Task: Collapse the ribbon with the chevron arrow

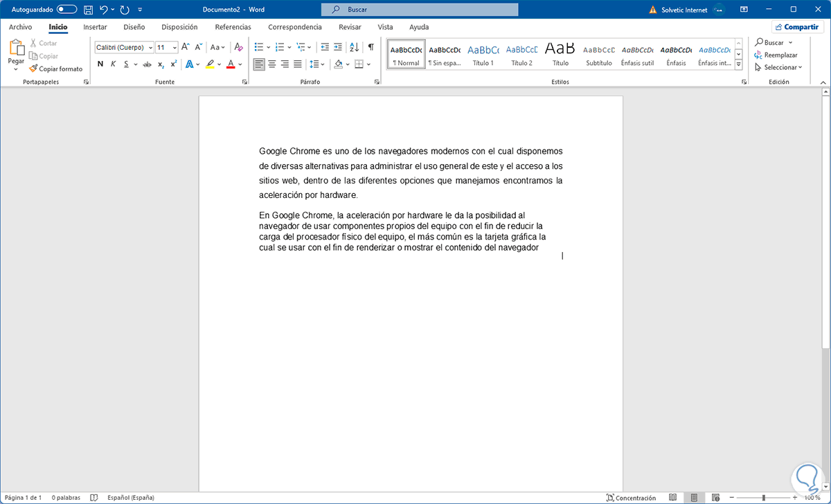Action: pos(822,82)
